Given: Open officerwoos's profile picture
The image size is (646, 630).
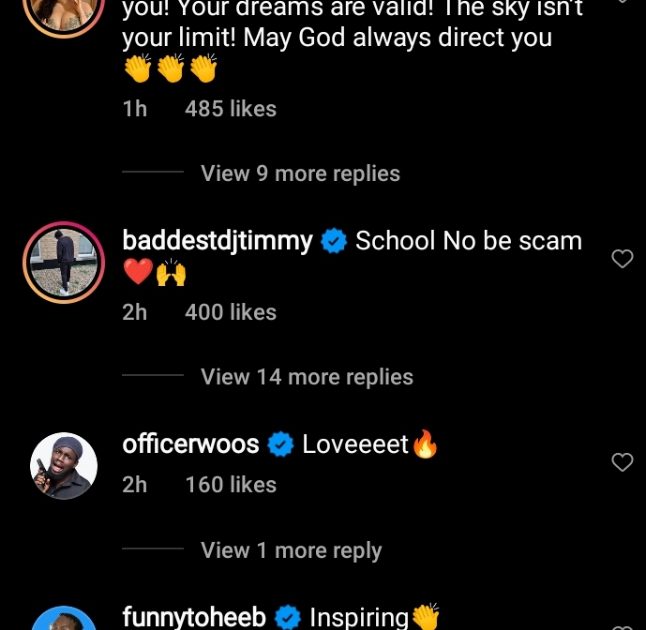Looking at the screenshot, I should pyautogui.click(x=65, y=466).
